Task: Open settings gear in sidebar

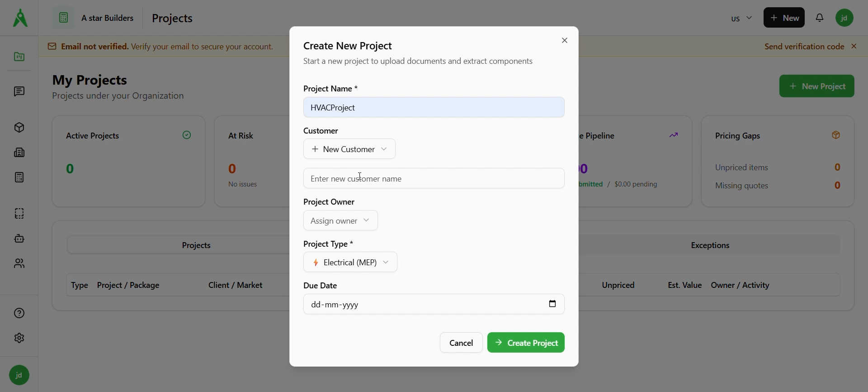Action: [19, 338]
